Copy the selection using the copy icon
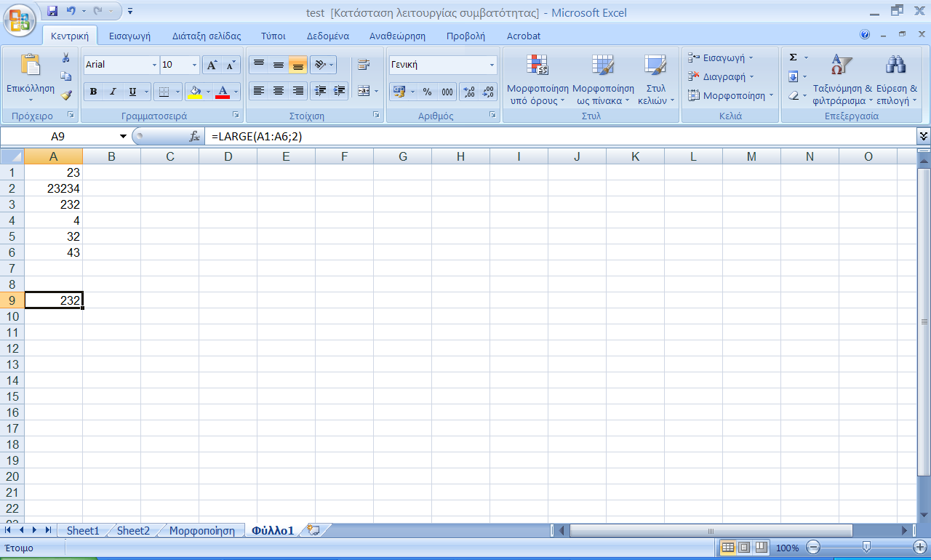The height and width of the screenshot is (560, 931). pyautogui.click(x=66, y=76)
